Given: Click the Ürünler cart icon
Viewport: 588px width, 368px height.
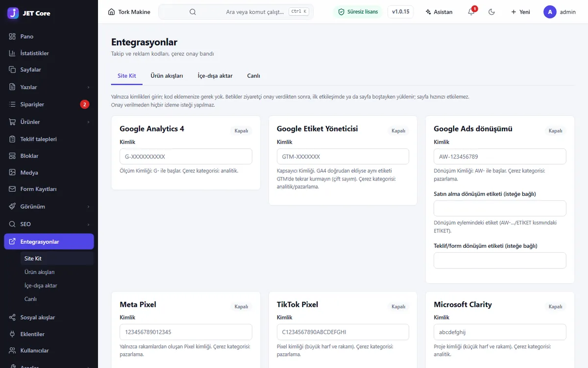Looking at the screenshot, I should point(12,122).
